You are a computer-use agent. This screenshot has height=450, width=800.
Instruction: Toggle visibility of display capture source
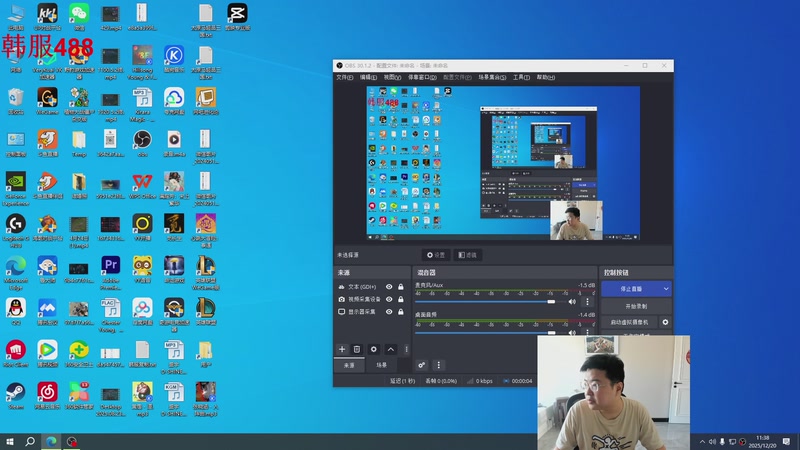pyautogui.click(x=389, y=311)
